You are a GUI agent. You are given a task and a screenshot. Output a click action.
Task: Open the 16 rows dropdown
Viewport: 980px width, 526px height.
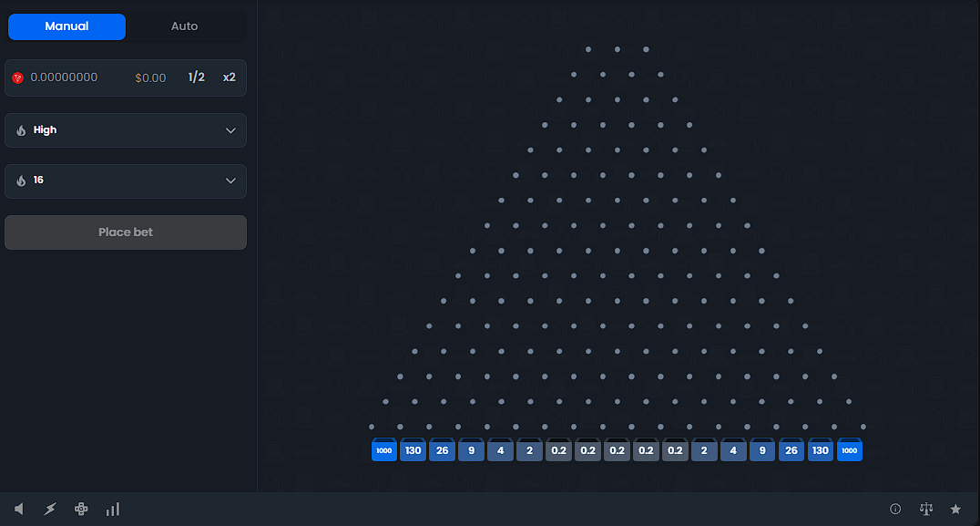[126, 180]
